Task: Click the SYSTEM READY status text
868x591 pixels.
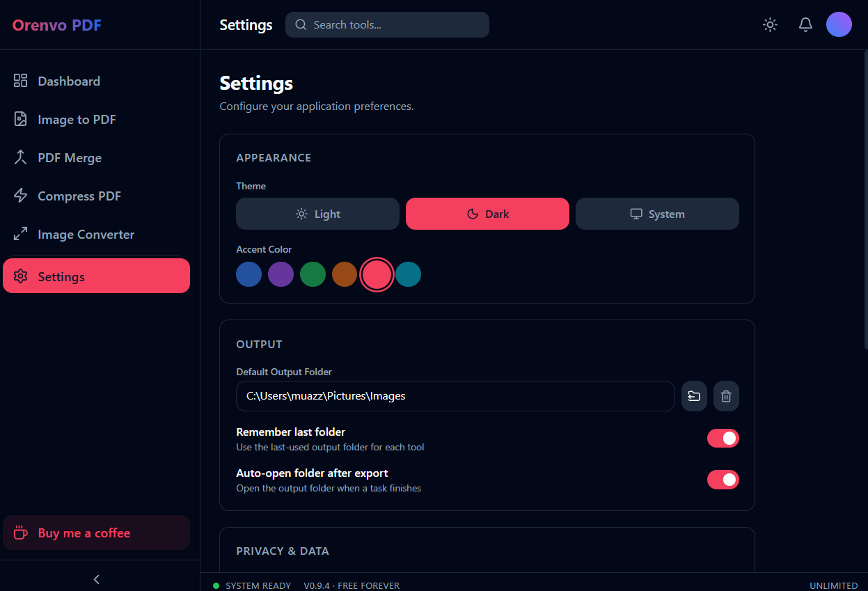Action: pos(258,585)
